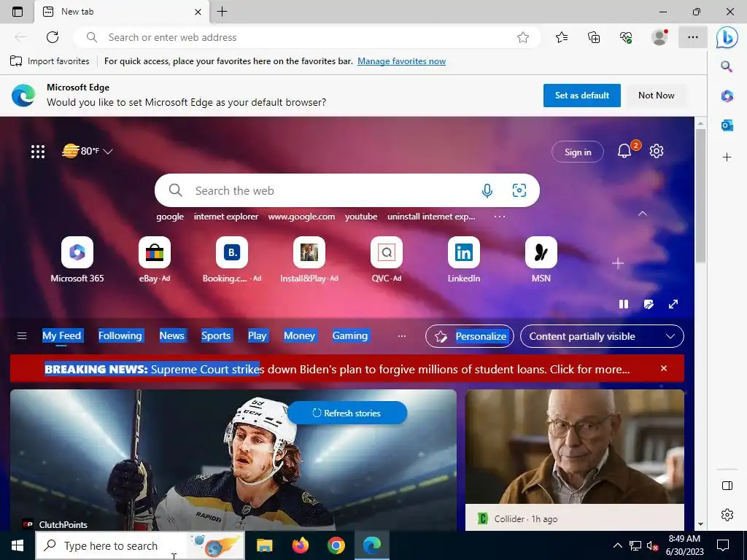Open the app launcher grid icon
Screen dimensions: 747x560
coord(38,152)
